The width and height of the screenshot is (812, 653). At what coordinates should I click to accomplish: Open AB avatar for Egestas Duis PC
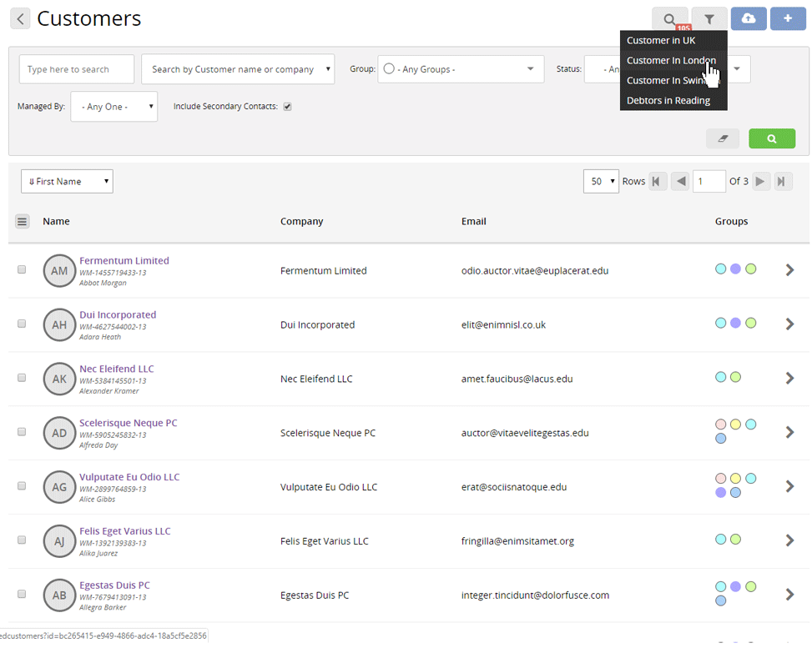(x=59, y=595)
